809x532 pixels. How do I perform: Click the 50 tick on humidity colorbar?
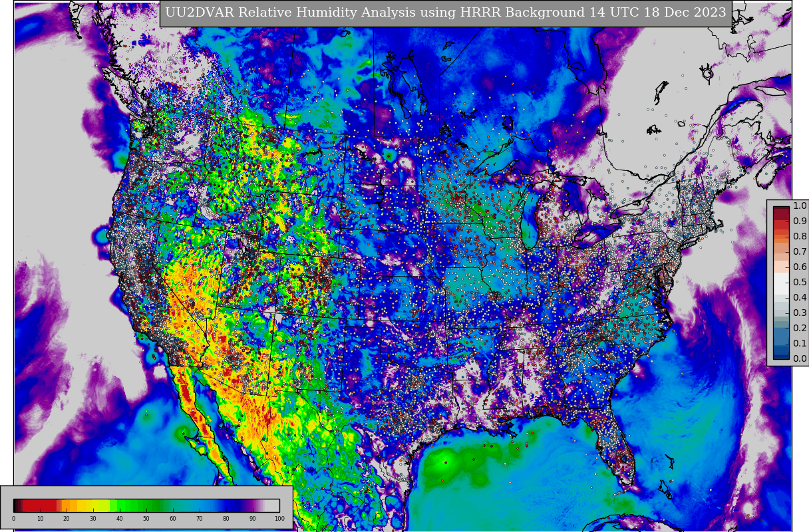point(146,519)
